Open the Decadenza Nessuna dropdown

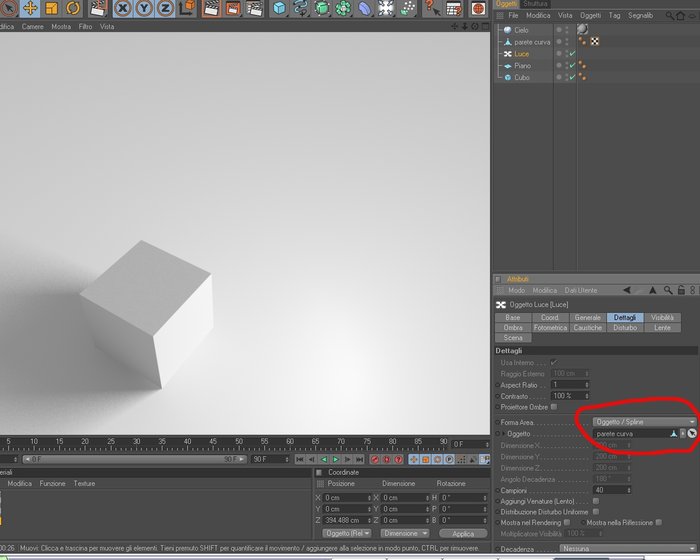pyautogui.click(x=628, y=548)
